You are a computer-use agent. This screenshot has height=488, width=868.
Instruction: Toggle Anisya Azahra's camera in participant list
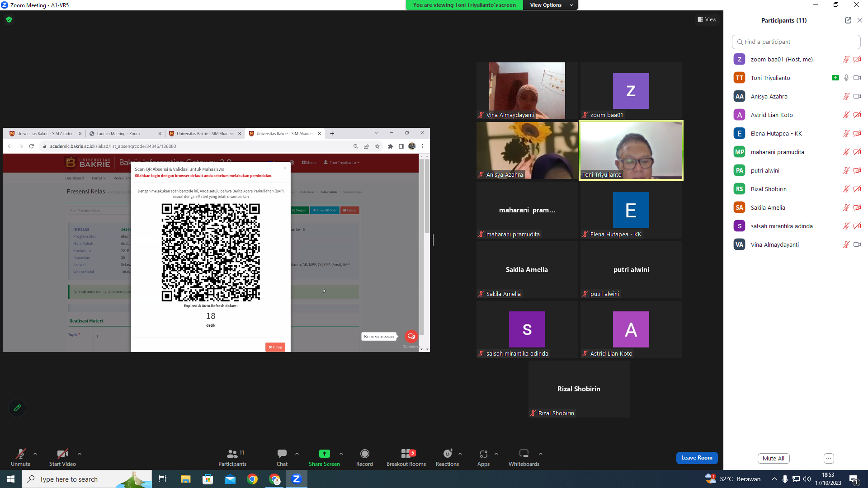[x=857, y=96]
